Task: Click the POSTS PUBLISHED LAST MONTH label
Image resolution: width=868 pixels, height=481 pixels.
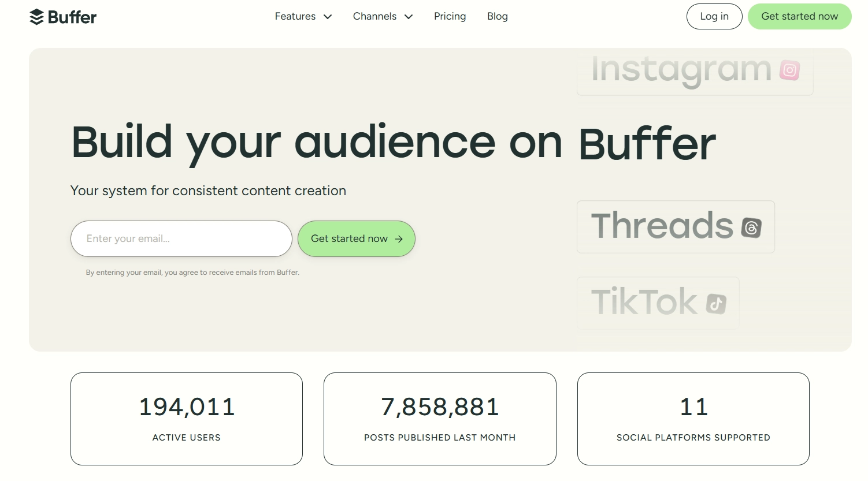Action: (x=440, y=438)
